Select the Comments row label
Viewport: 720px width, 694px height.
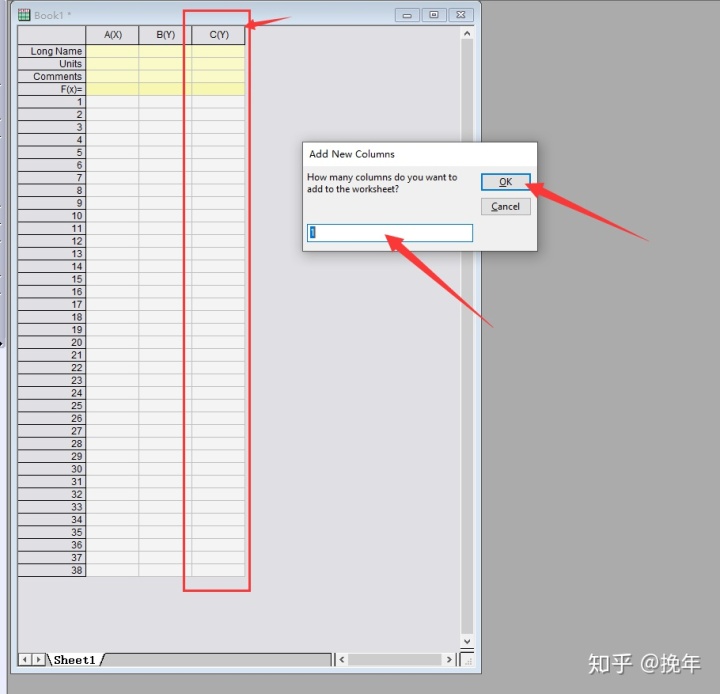(51, 76)
